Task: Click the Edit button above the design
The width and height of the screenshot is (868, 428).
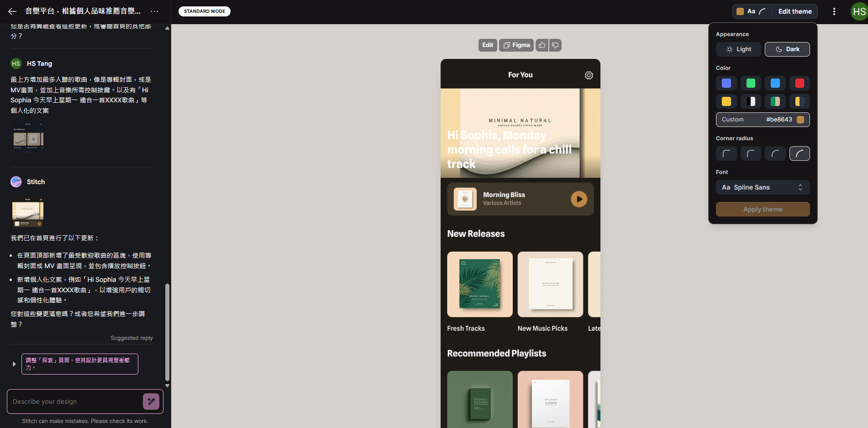Action: (x=488, y=45)
